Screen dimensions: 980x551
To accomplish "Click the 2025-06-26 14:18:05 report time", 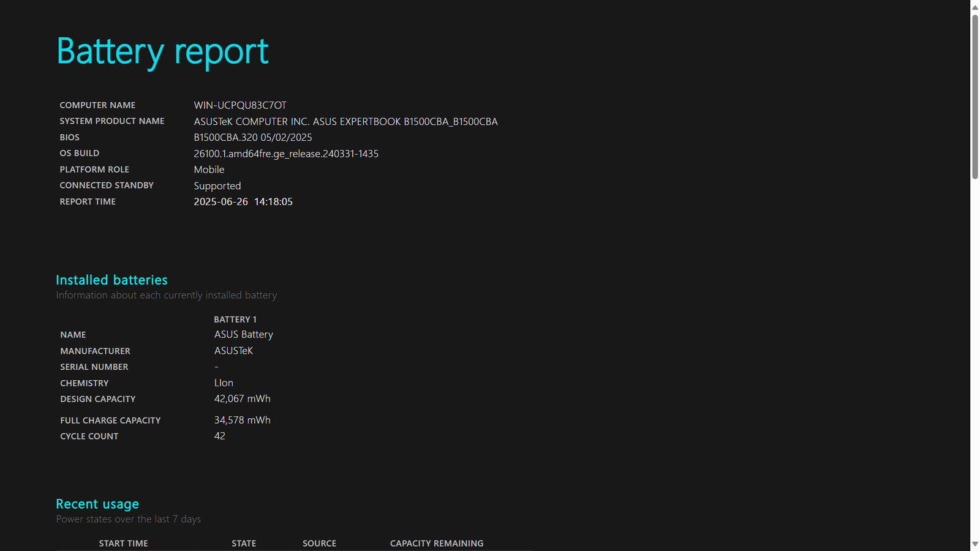I will tap(243, 201).
